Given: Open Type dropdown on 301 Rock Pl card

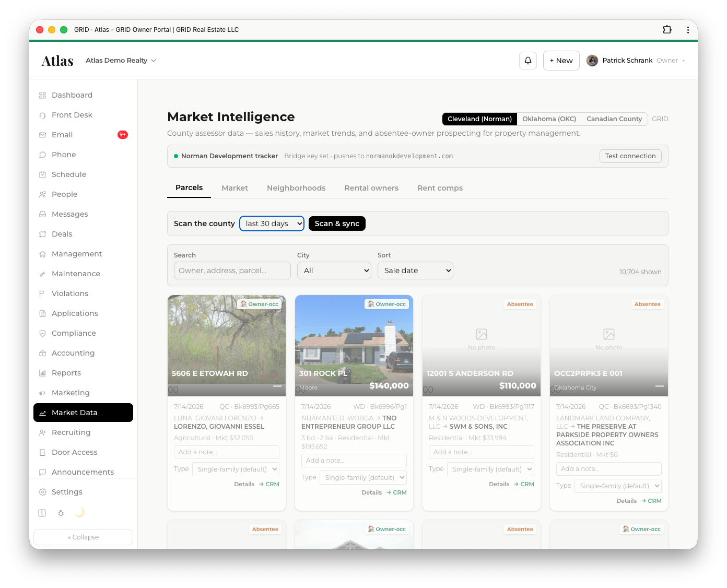Looking at the screenshot, I should [363, 477].
